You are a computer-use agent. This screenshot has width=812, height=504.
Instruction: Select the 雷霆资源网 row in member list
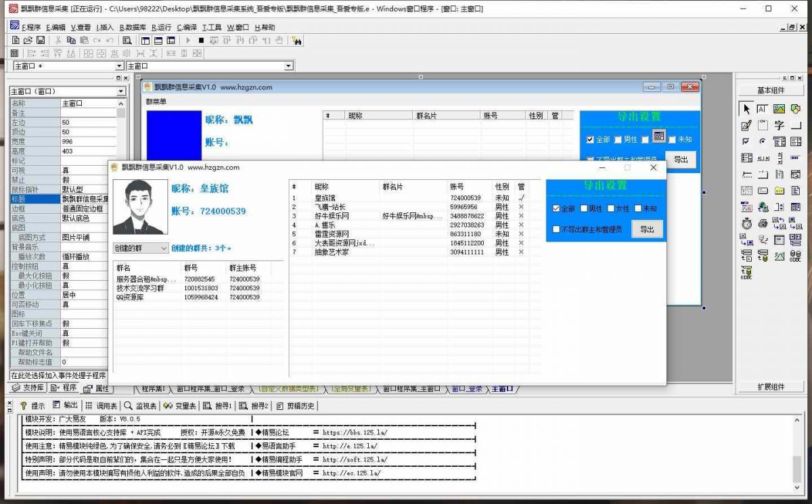[332, 234]
